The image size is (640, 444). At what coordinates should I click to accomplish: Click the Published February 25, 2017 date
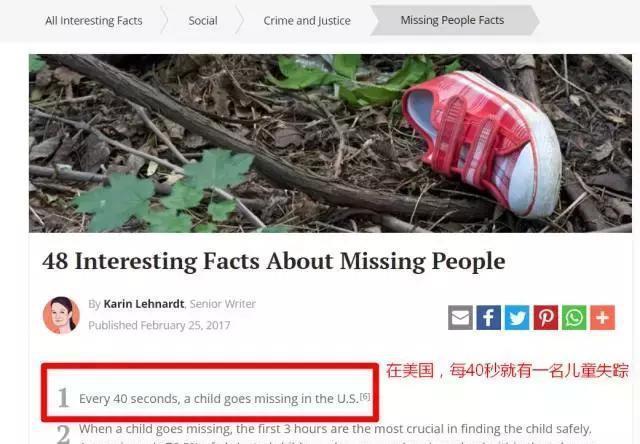159,325
